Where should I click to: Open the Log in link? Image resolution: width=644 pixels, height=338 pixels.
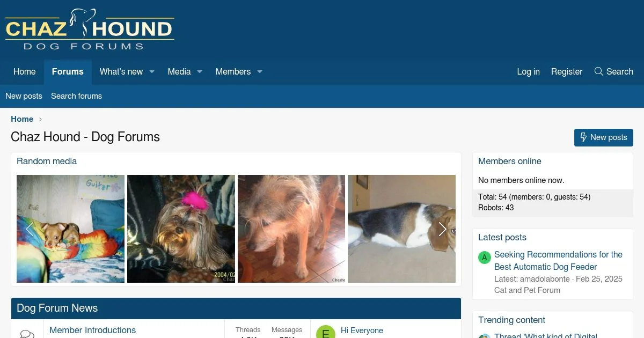[529, 72]
